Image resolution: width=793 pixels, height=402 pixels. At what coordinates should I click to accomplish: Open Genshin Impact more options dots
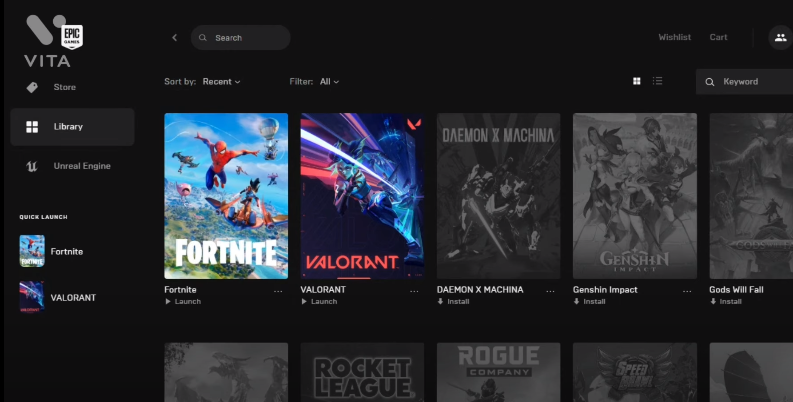(687, 291)
